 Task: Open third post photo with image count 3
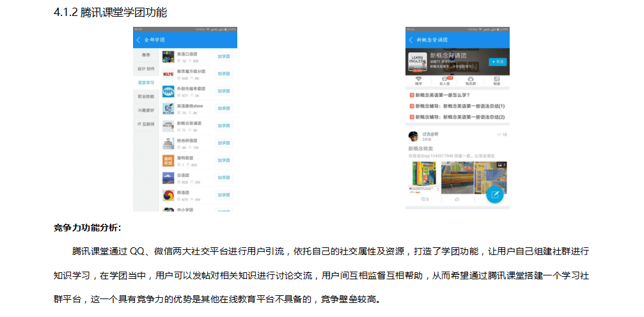pos(491,178)
